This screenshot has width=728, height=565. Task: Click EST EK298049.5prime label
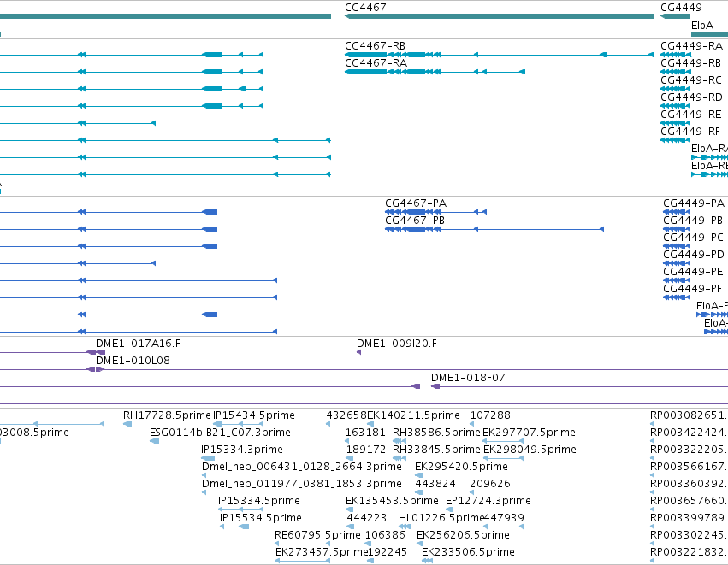(x=530, y=450)
